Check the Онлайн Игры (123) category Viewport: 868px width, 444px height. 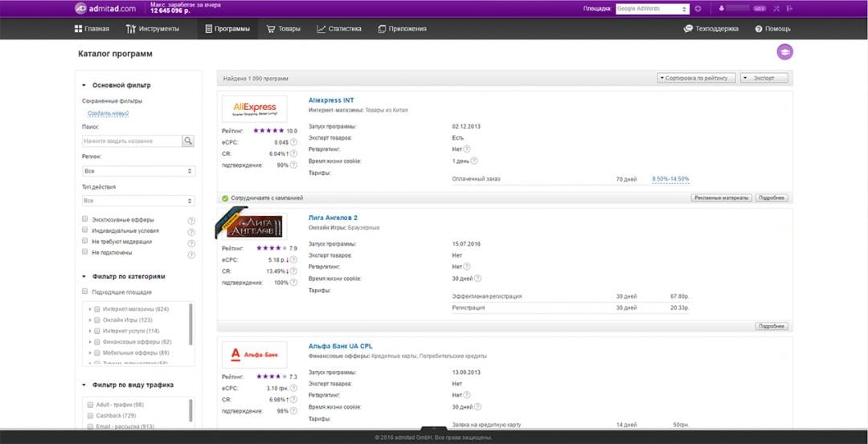tap(97, 320)
